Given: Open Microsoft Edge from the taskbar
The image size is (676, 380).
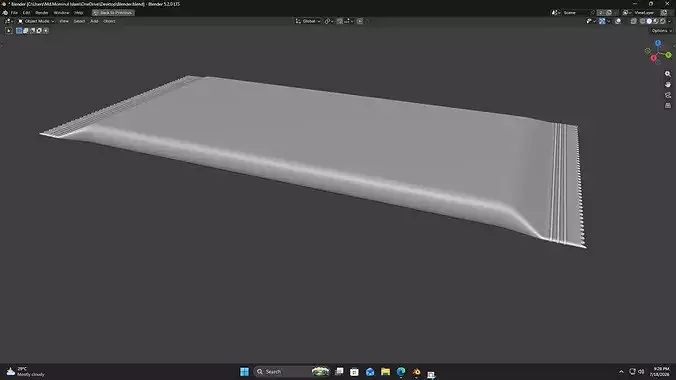Looking at the screenshot, I should (401, 371).
